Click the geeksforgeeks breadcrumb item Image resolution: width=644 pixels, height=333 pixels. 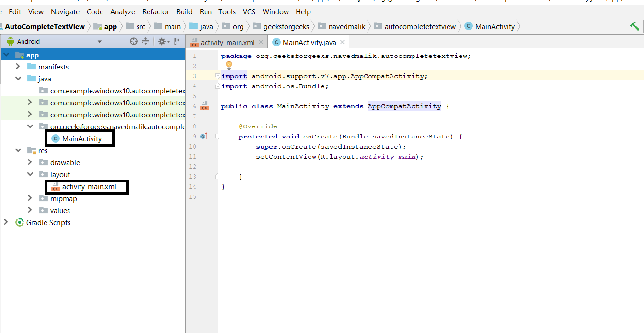[281, 26]
